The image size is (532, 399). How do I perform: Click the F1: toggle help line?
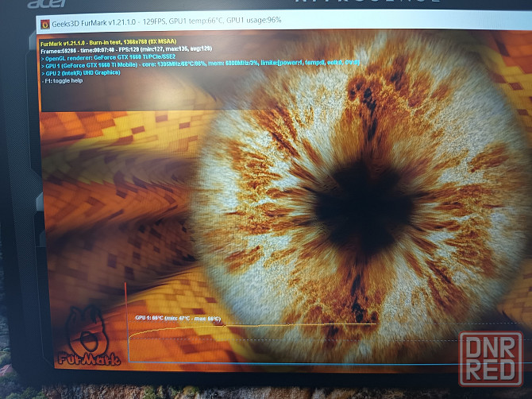pos(64,80)
